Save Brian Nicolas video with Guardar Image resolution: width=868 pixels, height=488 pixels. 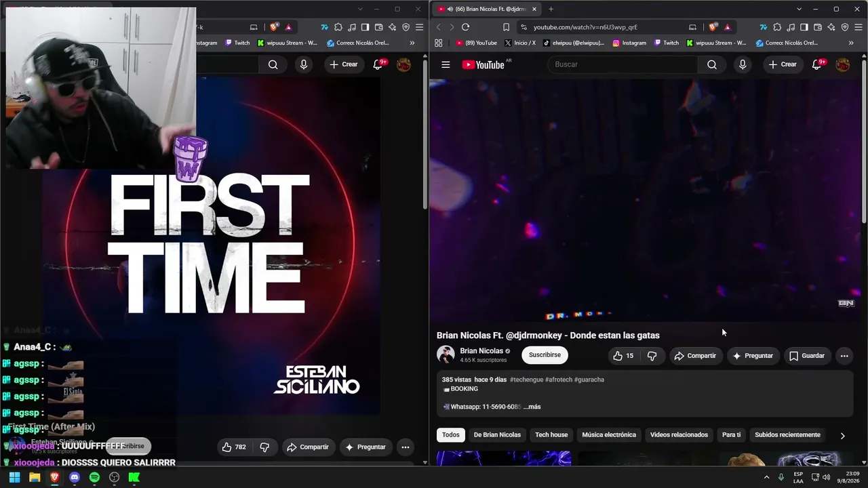807,356
